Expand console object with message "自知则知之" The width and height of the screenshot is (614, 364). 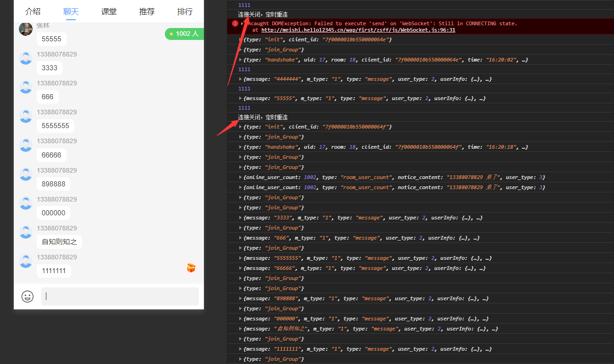(241, 329)
